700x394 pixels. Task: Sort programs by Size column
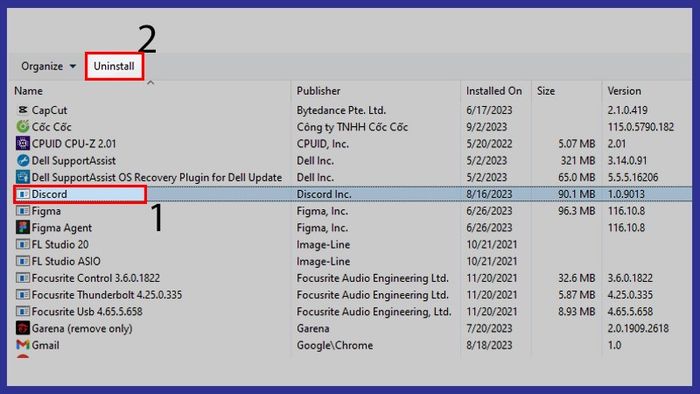pos(546,91)
